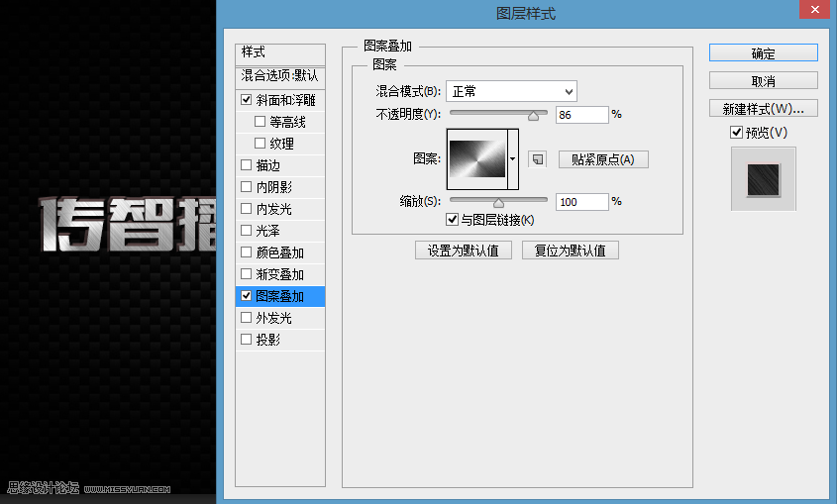Viewport: 837px width, 504px height.
Task: Open 光泽 settings panel
Action: pos(268,231)
